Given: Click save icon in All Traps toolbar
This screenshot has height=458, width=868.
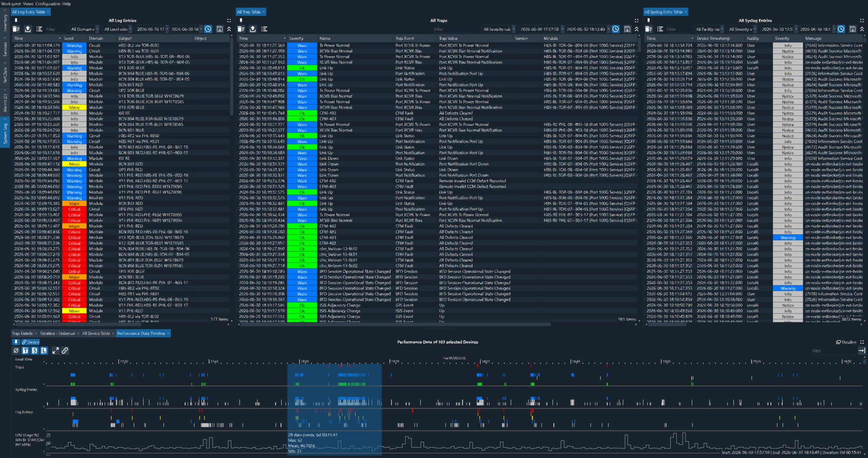Looking at the screenshot, I should coord(627,29).
